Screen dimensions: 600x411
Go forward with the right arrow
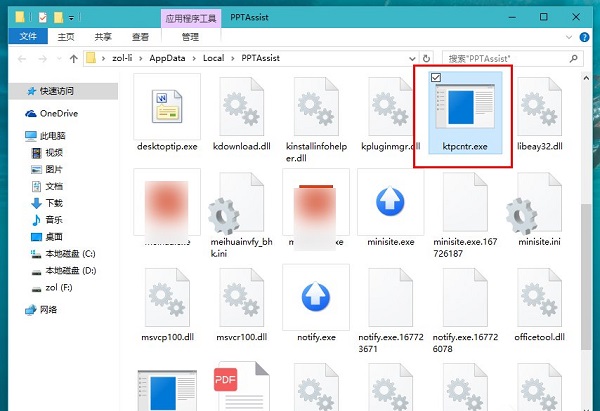(42, 59)
